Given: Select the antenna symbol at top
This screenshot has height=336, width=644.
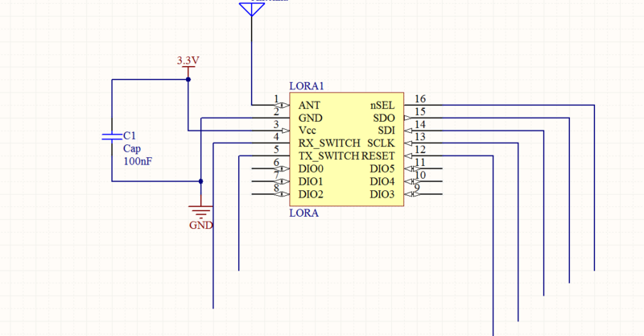Looking at the screenshot, I should [252, 8].
